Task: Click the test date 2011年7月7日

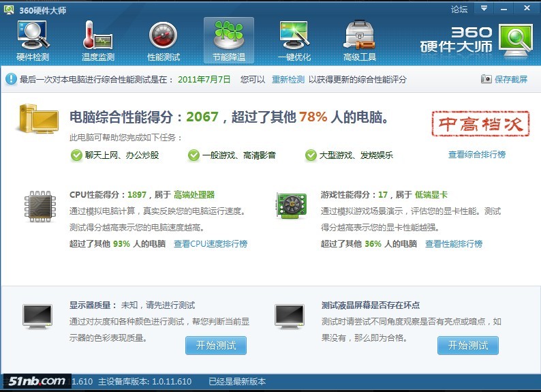Action: [x=204, y=79]
